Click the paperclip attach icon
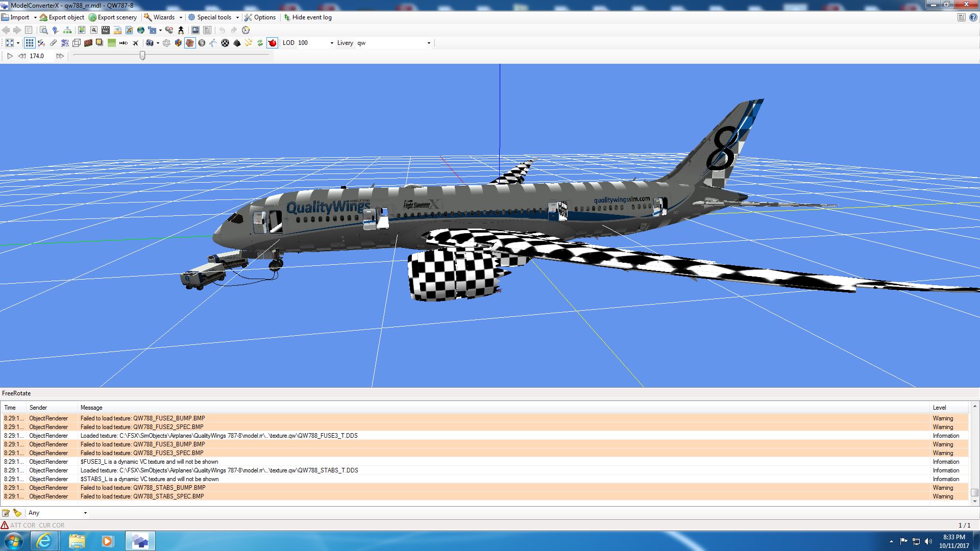Viewport: 980px width, 551px height. click(x=53, y=43)
